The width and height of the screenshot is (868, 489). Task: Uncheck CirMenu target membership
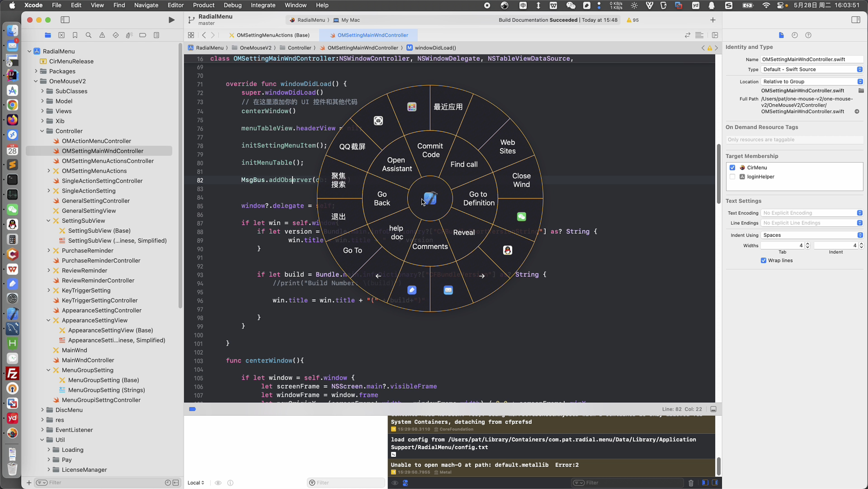[732, 168]
